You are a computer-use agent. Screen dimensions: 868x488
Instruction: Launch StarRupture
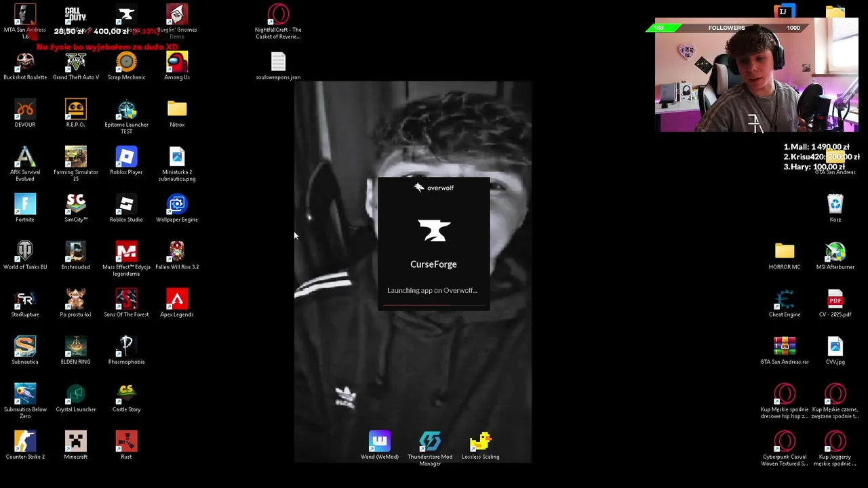(25, 303)
